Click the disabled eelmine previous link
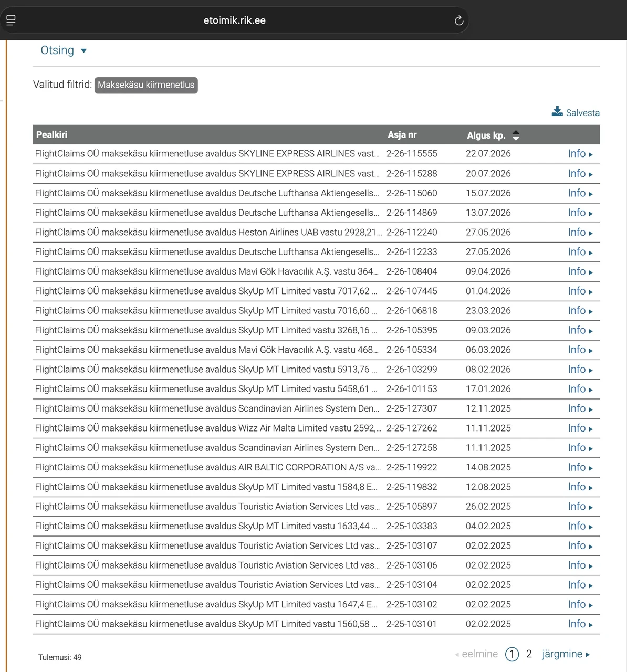627x672 pixels. click(476, 654)
